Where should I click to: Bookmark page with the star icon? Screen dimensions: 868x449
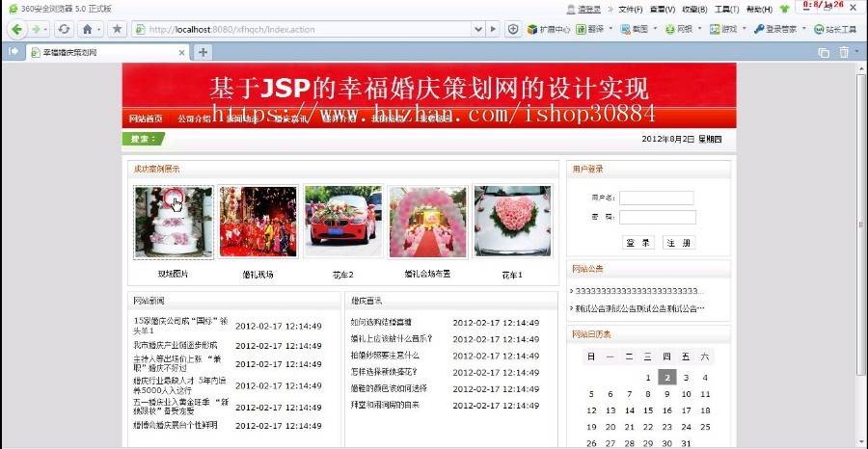(117, 29)
